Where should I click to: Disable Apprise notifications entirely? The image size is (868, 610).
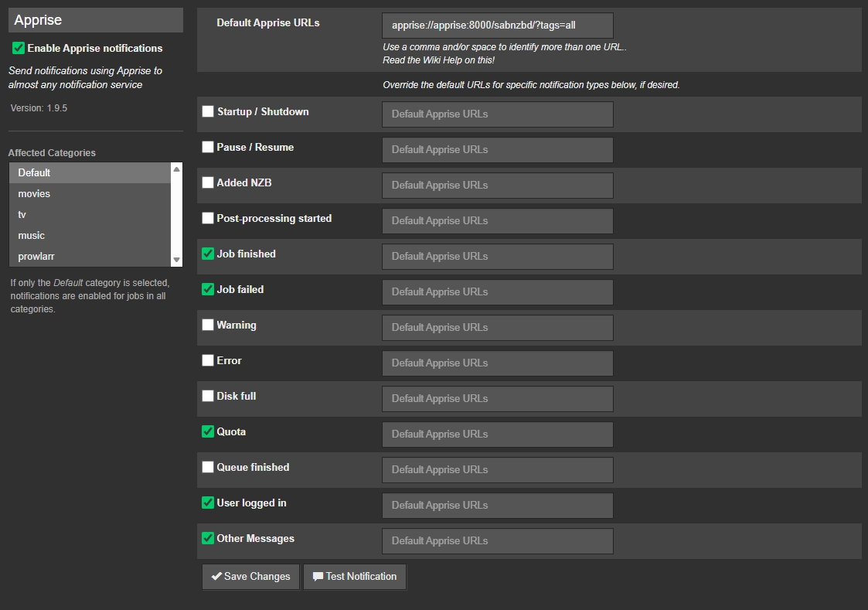(17, 48)
